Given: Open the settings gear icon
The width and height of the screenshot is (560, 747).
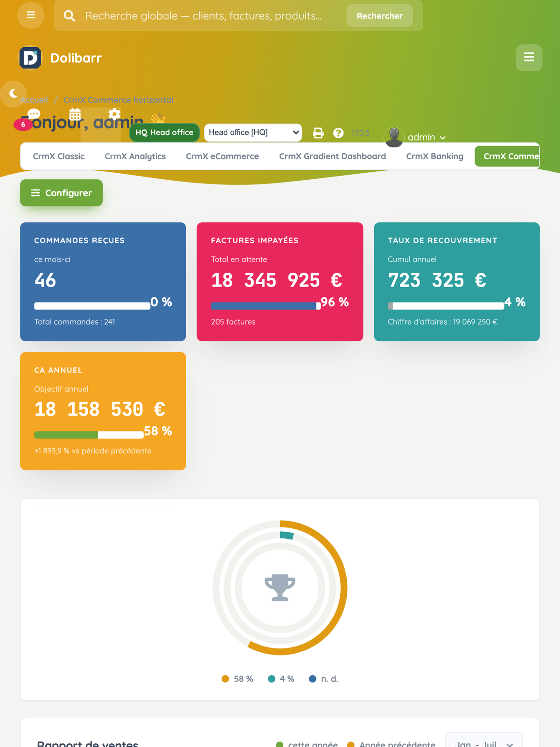Looking at the screenshot, I should (x=114, y=114).
